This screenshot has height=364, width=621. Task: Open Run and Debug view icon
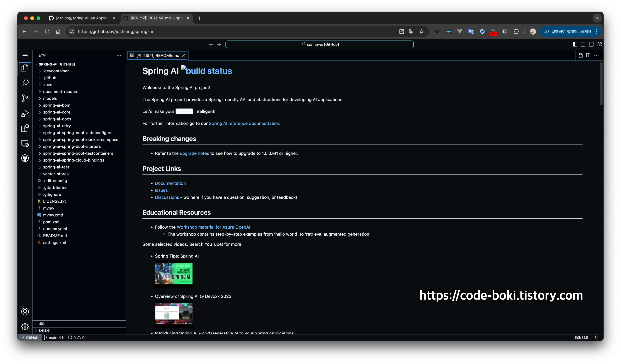tap(25, 113)
